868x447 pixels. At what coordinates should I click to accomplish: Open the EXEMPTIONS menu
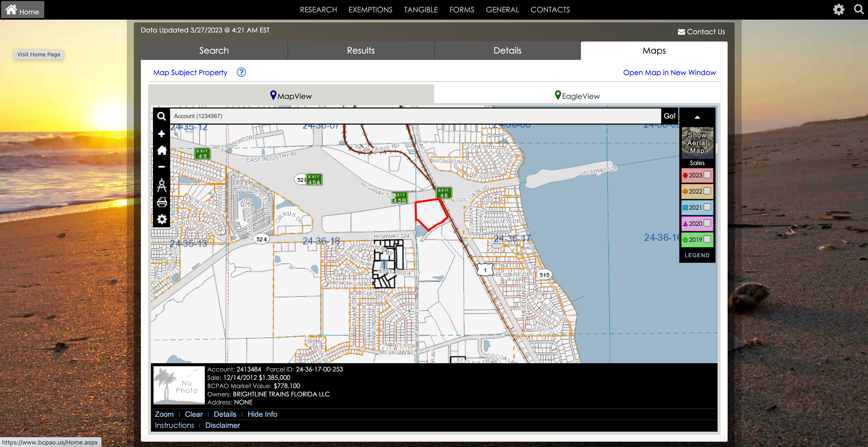(x=370, y=10)
